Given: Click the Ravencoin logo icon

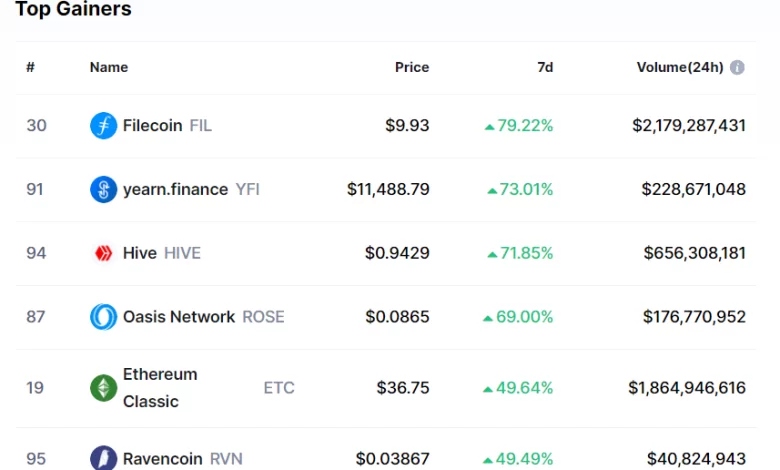Looking at the screenshot, I should [104, 459].
